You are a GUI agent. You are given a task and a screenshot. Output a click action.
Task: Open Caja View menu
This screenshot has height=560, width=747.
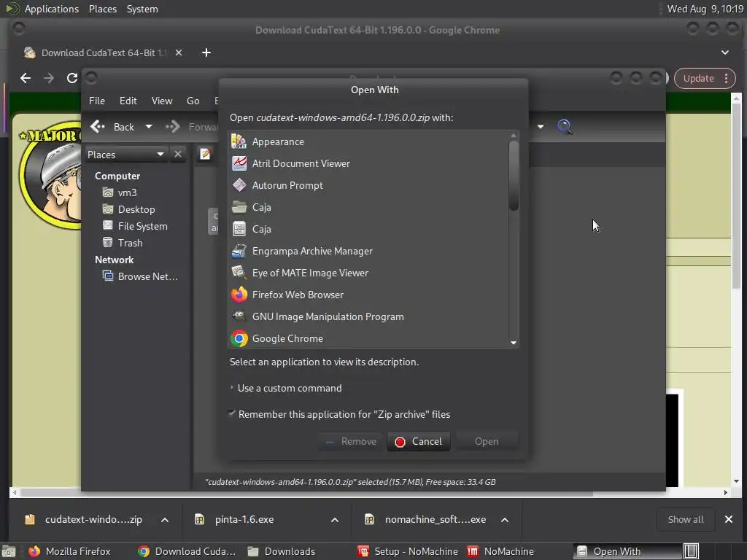coord(162,101)
